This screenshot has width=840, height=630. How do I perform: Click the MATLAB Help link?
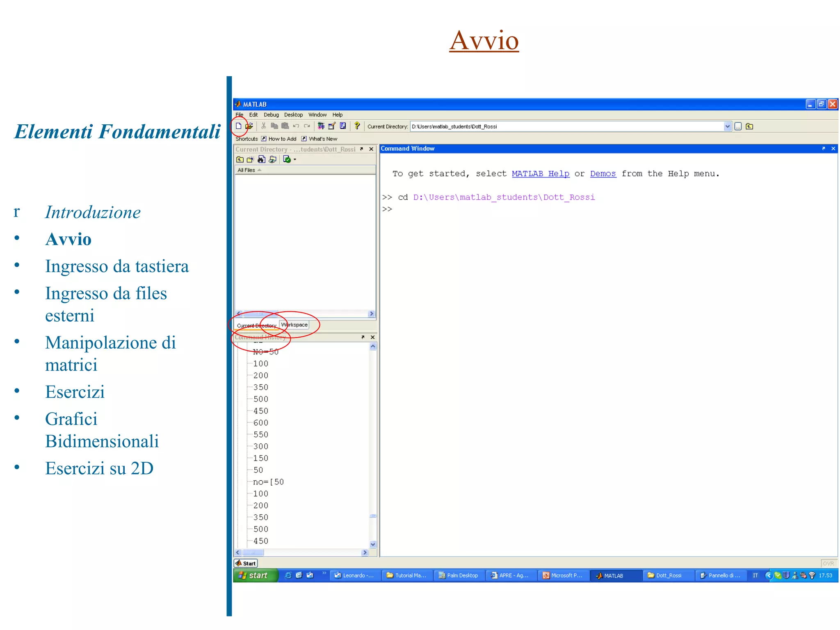pos(540,173)
